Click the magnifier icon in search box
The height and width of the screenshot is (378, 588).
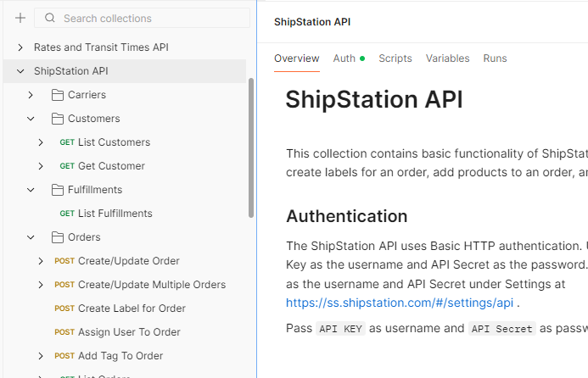pos(50,18)
